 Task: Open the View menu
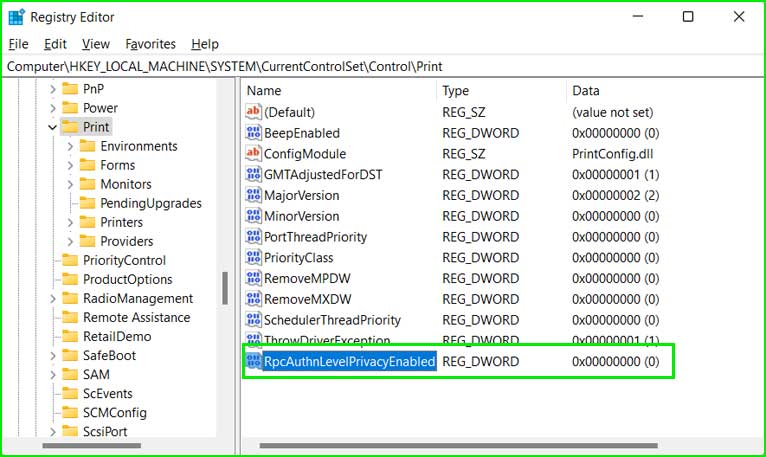pos(96,44)
